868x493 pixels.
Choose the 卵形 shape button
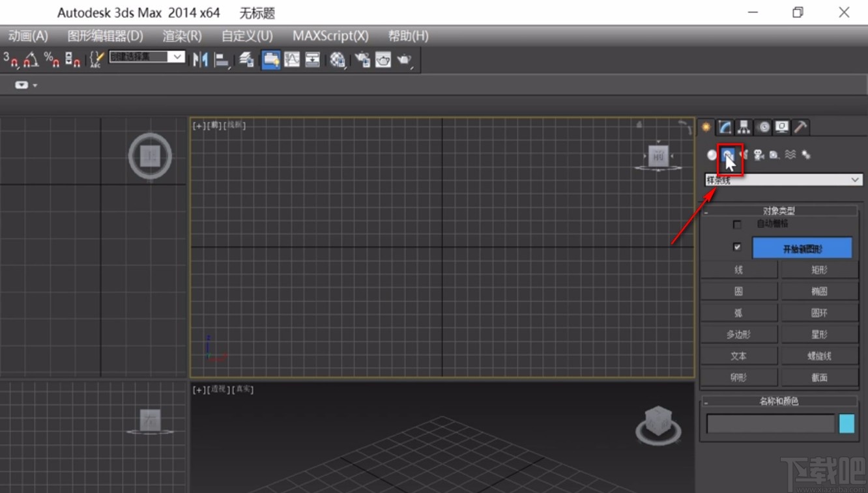[x=739, y=377]
